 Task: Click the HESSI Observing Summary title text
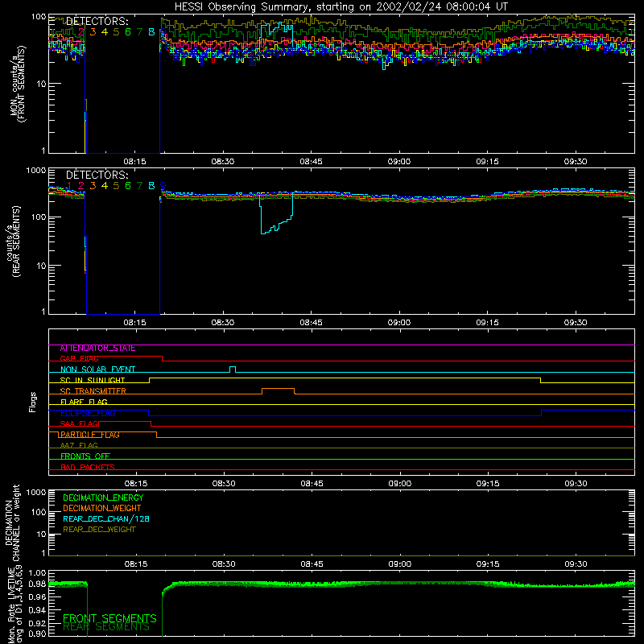coord(341,7)
